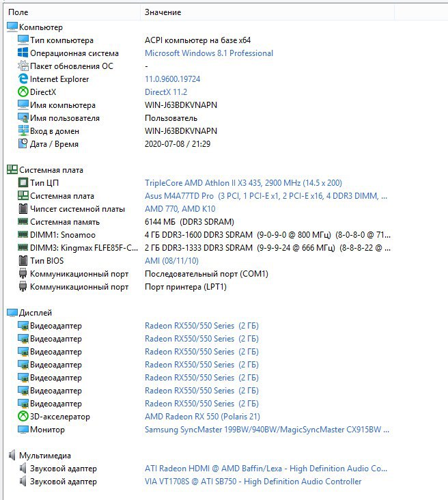
Task: Open the AMD 770, AMD K10 link
Action: [180, 209]
